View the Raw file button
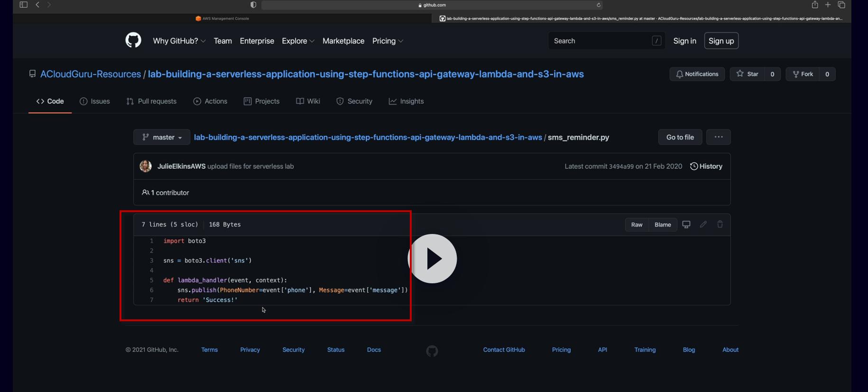 pos(637,224)
